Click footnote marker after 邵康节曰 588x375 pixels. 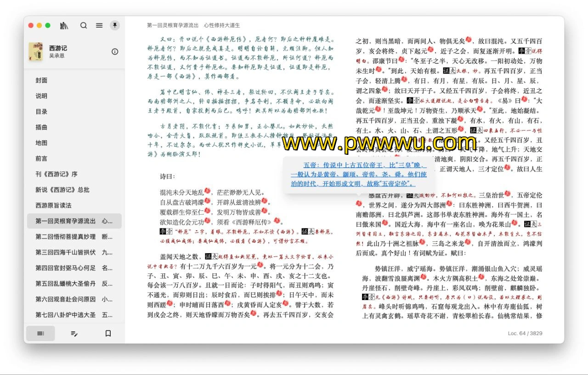(x=401, y=59)
